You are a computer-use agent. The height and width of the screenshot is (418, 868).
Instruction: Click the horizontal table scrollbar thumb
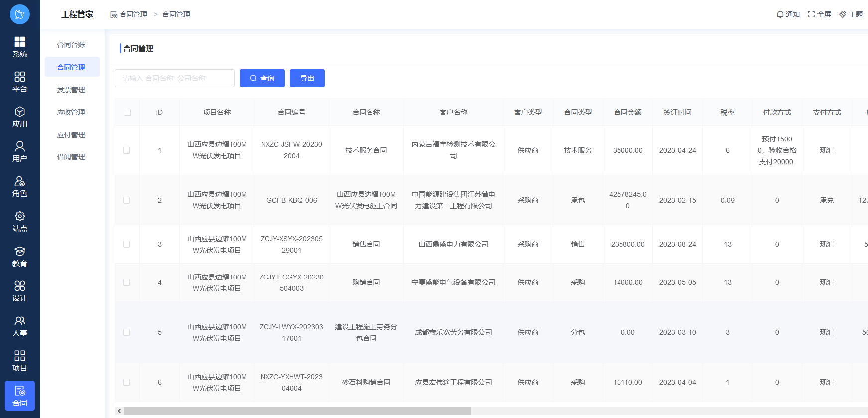coord(297,411)
